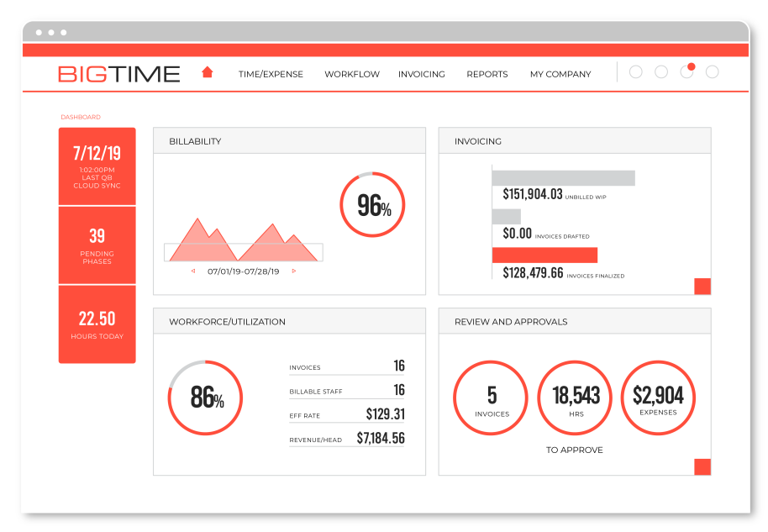Open the Reports menu
The image size is (768, 532).
tap(487, 74)
